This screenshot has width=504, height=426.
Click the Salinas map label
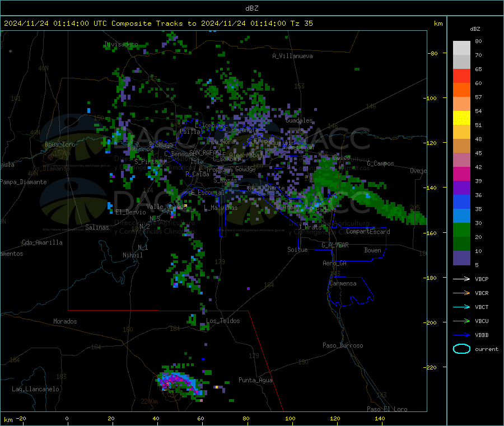point(97,227)
